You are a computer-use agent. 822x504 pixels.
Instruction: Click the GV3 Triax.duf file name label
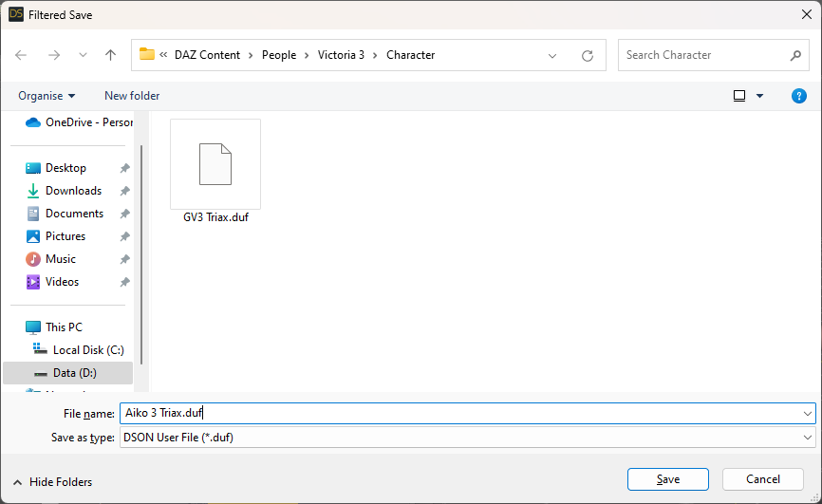click(x=215, y=217)
